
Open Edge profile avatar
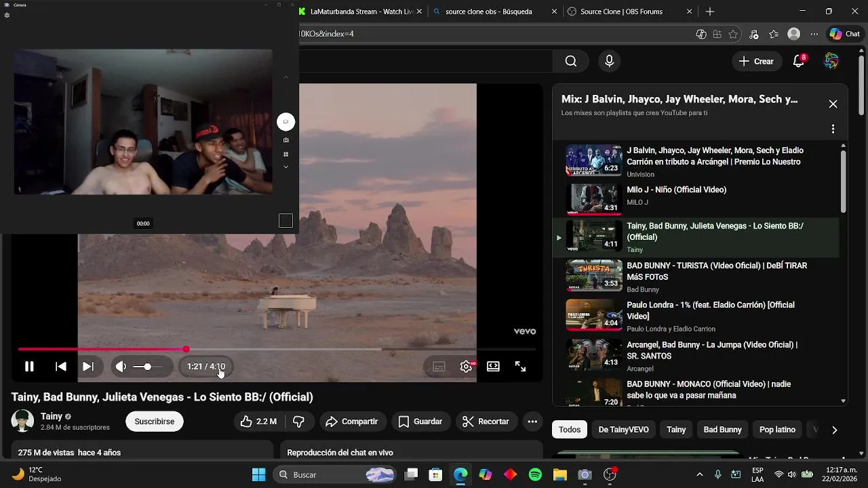(x=794, y=34)
